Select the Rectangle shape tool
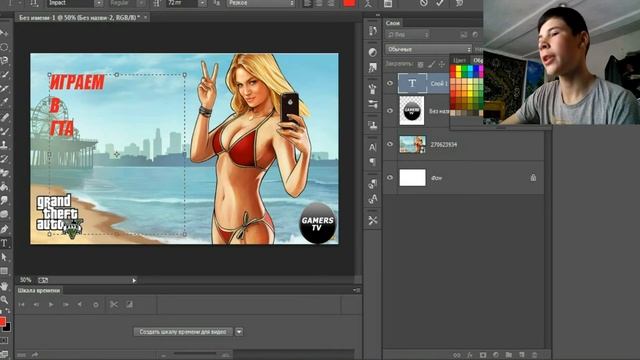The image size is (640, 360). [x=4, y=271]
